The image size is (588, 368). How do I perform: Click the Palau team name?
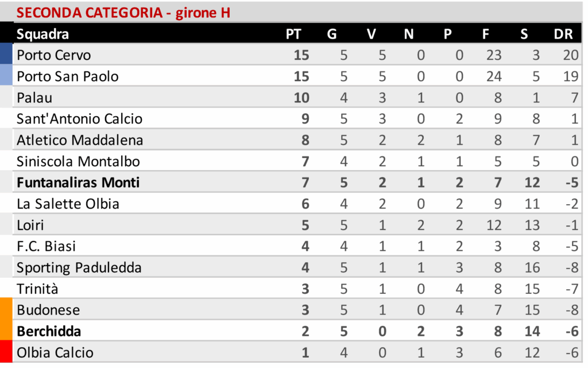(34, 98)
